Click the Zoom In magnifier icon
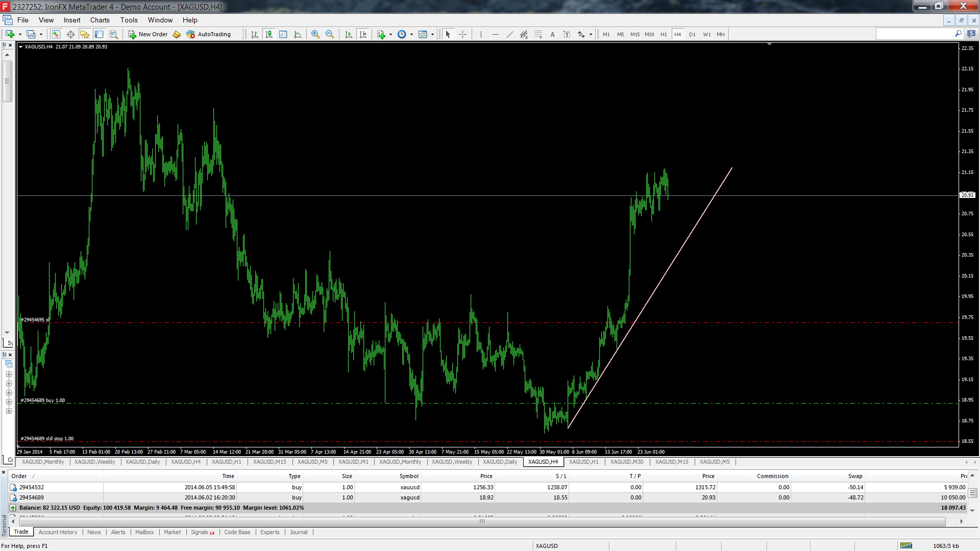This screenshot has height=551, width=980. tap(315, 34)
